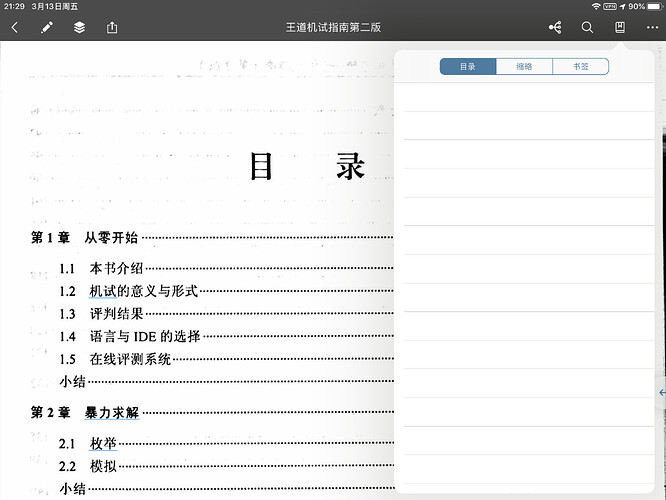
Task: Tap the large 目 录 page heading
Action: 308,167
